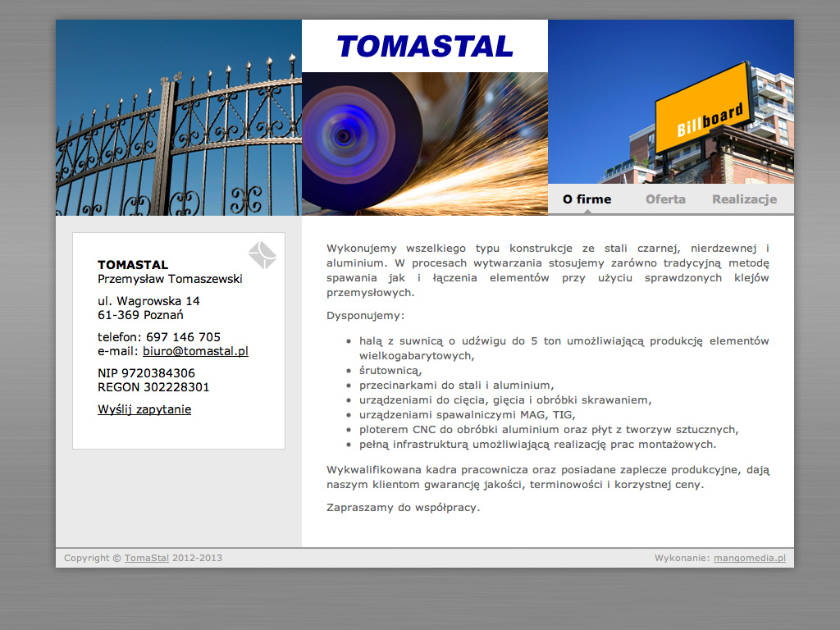This screenshot has width=840, height=630.
Task: Click the 'urządzeniami do cięcia, gięcia' item
Action: (505, 400)
